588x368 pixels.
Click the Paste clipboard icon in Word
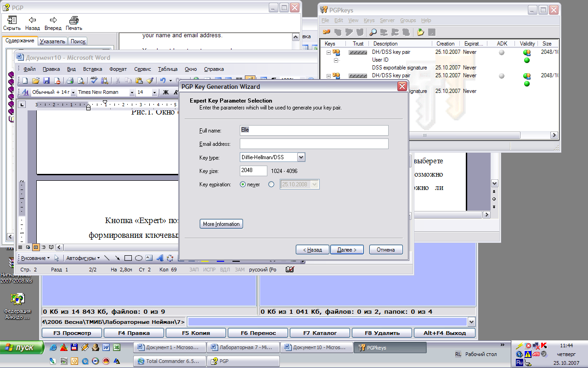pos(139,81)
